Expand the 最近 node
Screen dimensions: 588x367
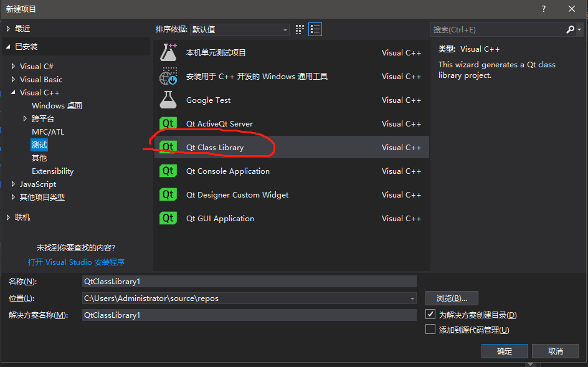(8, 29)
